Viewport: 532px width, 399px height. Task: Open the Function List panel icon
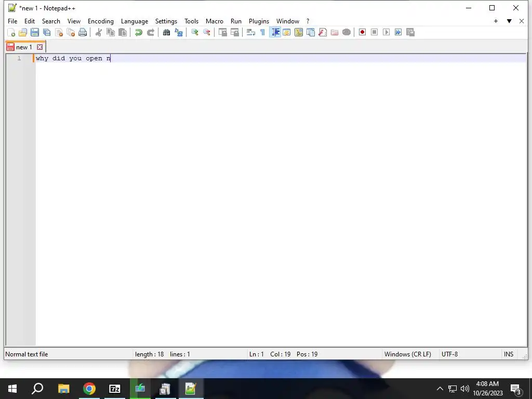[x=323, y=32]
